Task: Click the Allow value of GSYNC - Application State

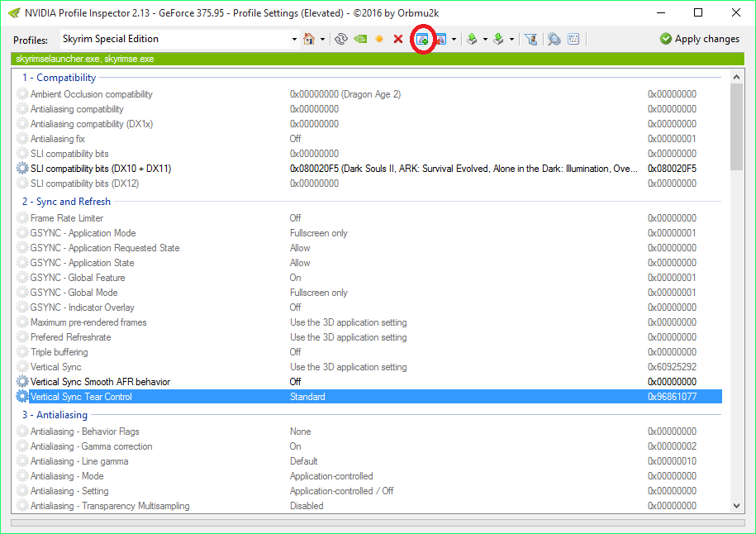Action: [x=300, y=263]
